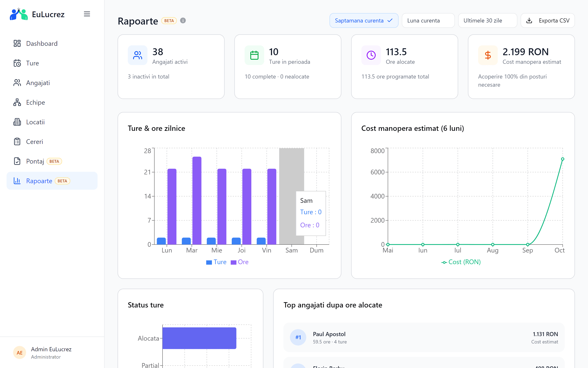The width and height of the screenshot is (588, 368).
Task: Open the Cereri menu item
Action: [x=52, y=142]
